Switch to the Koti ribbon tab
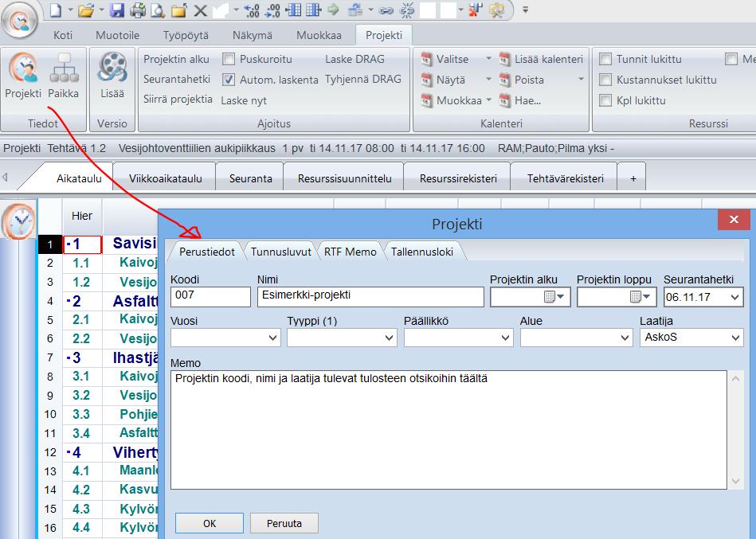Screen dimensions: 756x539 pyautogui.click(x=63, y=35)
